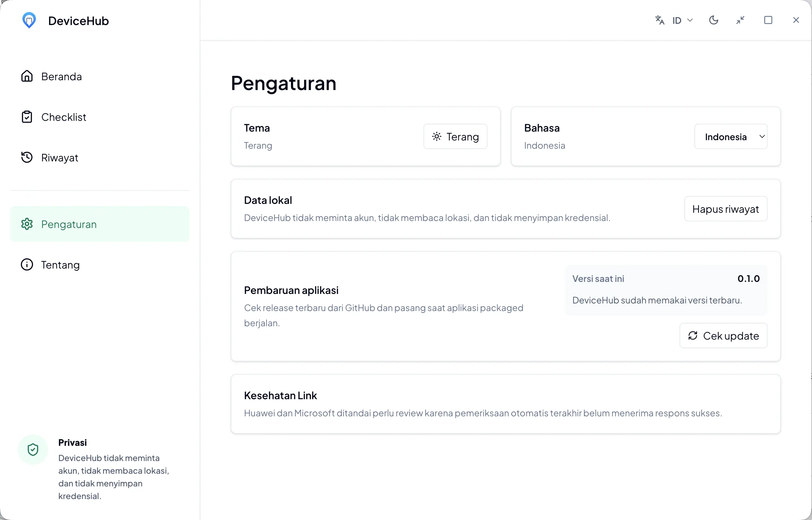Viewport: 812px width, 520px height.
Task: Open the Indonesia language select box
Action: pyautogui.click(x=731, y=136)
